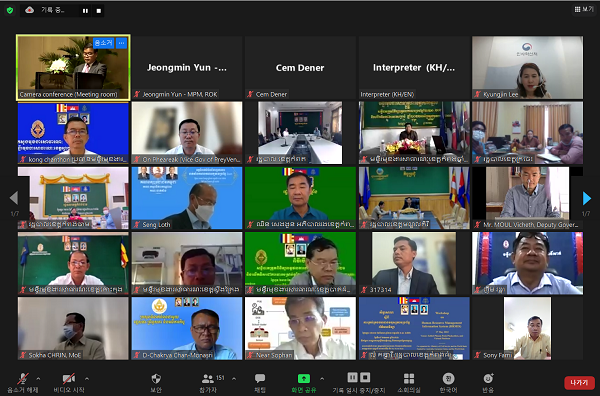Mute Camera conference tile with 음소거 button
This screenshot has height=396, width=600.
(x=104, y=43)
